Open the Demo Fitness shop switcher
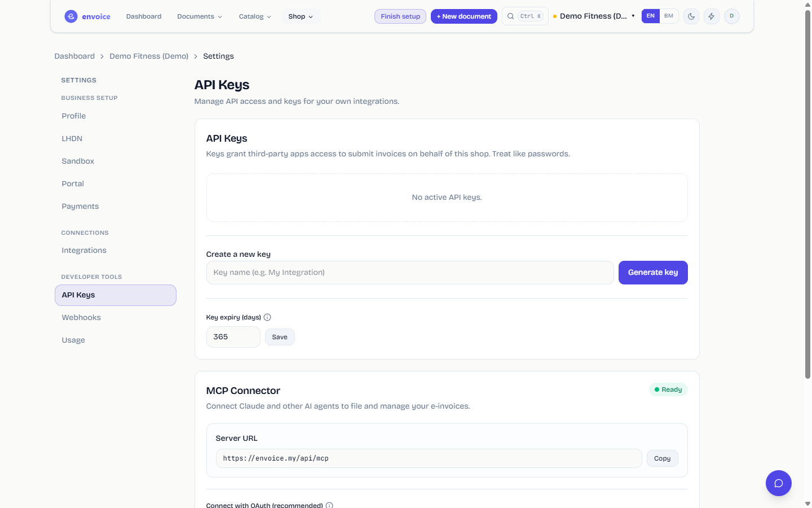Image resolution: width=812 pixels, height=508 pixels. [x=594, y=16]
